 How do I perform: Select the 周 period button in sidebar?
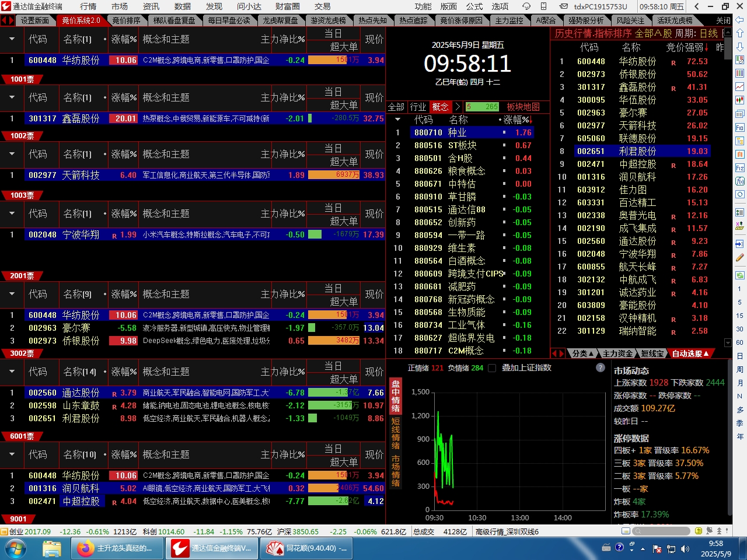(x=739, y=369)
